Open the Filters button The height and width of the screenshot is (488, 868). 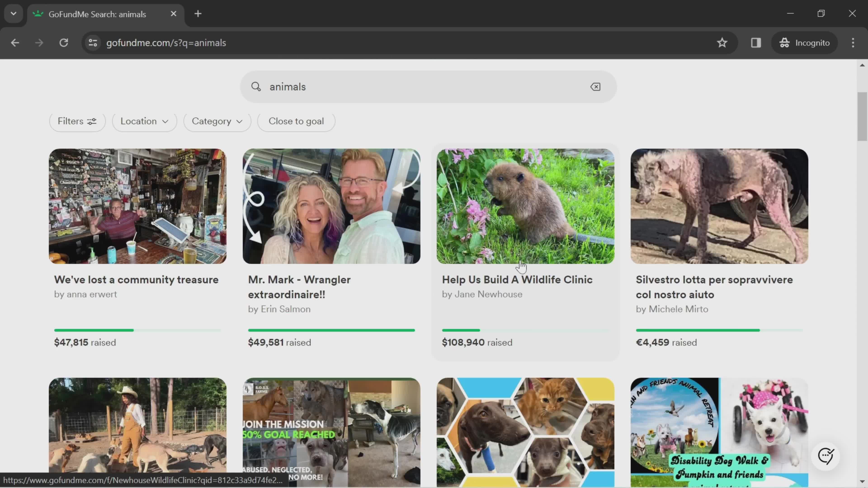[x=77, y=121]
